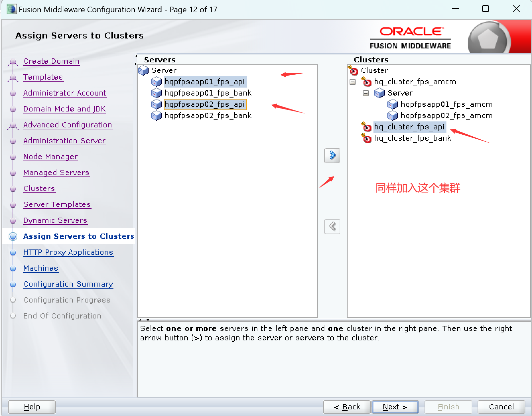The image size is (532, 416).
Task: Click the hqpfpsapp02_fps_bank server icon
Action: pyautogui.click(x=156, y=116)
